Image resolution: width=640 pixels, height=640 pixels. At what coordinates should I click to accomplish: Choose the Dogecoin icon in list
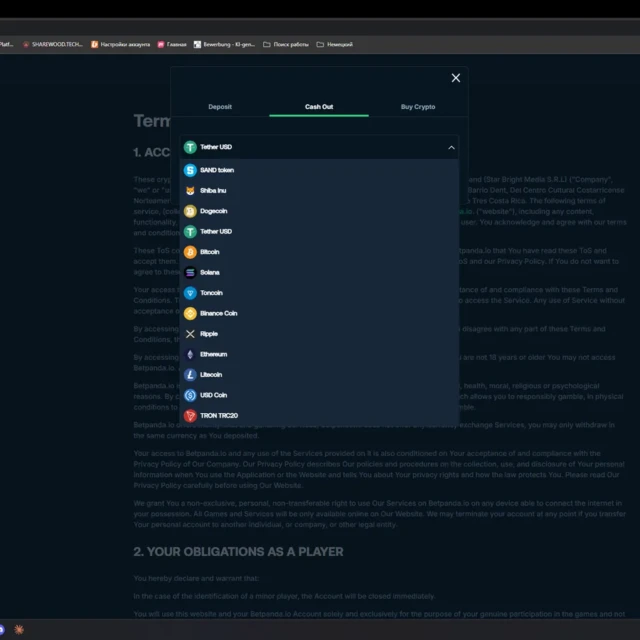pyautogui.click(x=190, y=211)
